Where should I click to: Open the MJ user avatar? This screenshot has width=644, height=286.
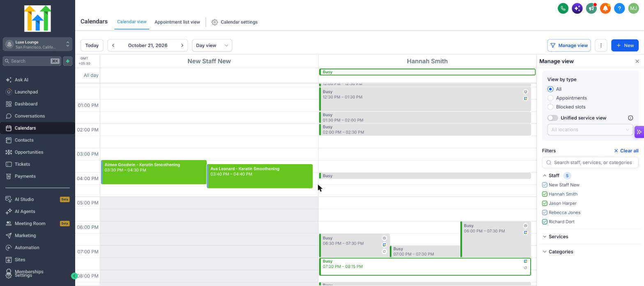pos(633,8)
